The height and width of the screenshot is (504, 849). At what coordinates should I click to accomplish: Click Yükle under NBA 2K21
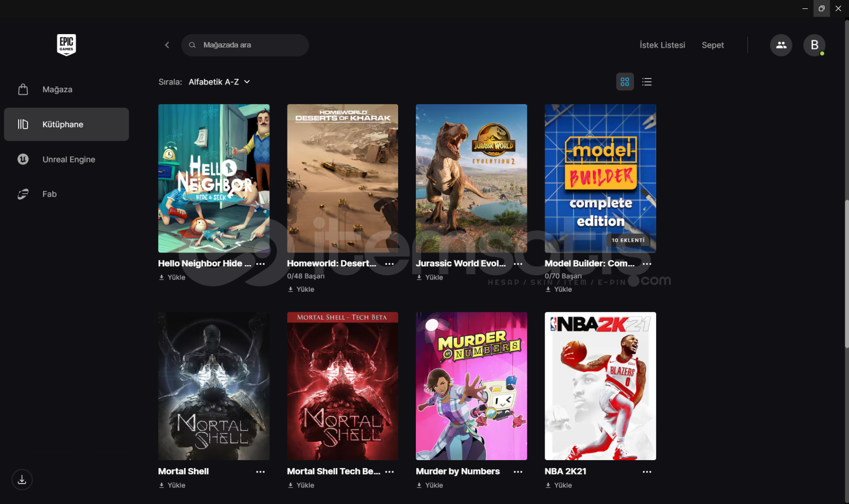click(x=559, y=485)
